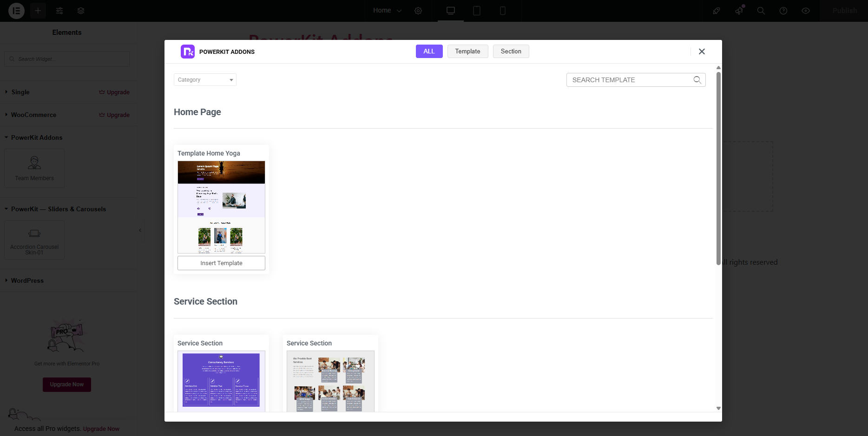Expand the WooCommerce elements section
This screenshot has height=436, width=868.
coord(33,115)
